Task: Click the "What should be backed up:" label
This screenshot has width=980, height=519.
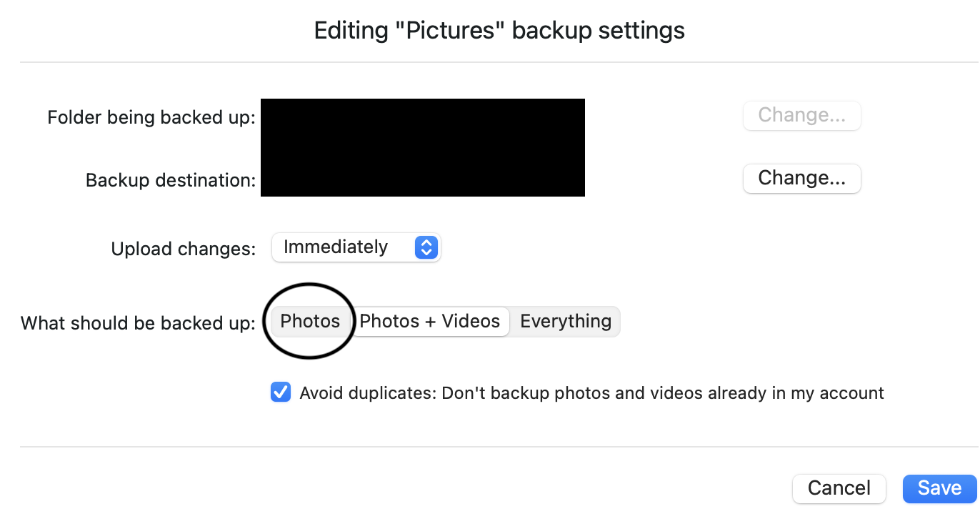Action: pyautogui.click(x=138, y=323)
